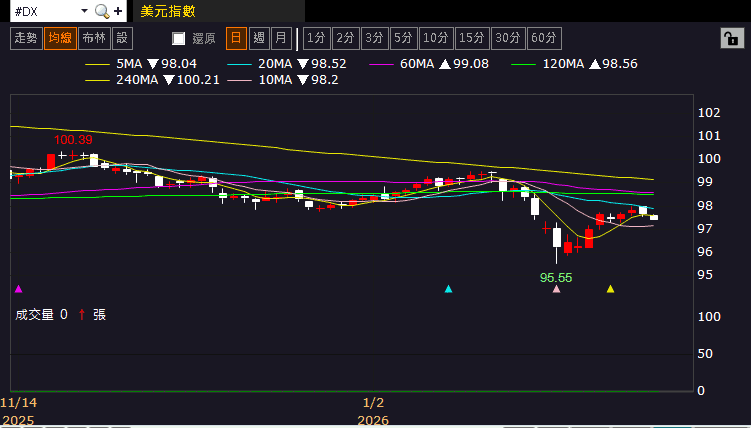This screenshot has height=428, width=751.
Task: Click the 10MA value 98.2
Action: pyautogui.click(x=325, y=80)
